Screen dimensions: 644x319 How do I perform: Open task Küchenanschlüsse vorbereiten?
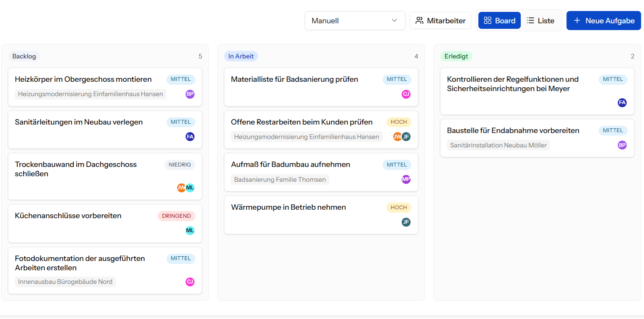coord(68,216)
